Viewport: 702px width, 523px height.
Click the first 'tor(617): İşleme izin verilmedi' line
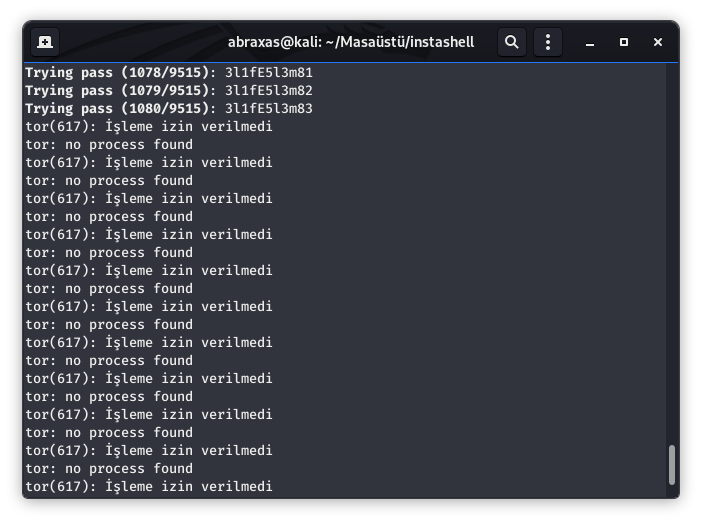(149, 127)
